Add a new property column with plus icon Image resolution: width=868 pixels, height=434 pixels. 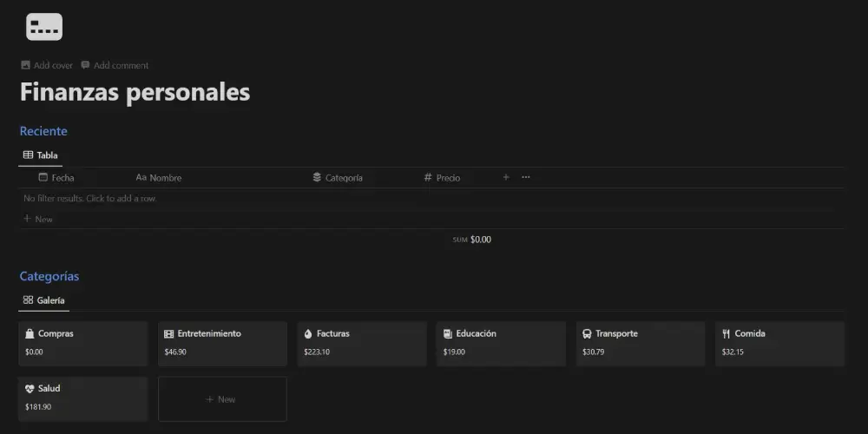pos(506,177)
